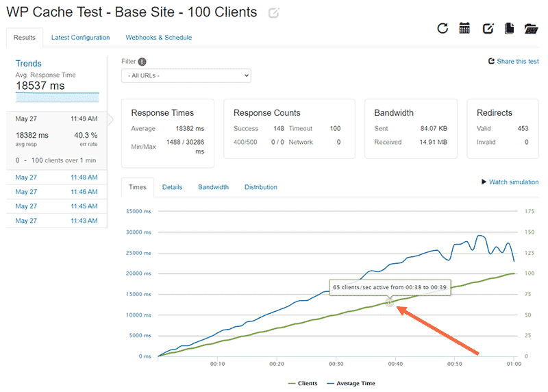The width and height of the screenshot is (548, 392).
Task: Click the Bandwidth card heading
Action: [393, 113]
